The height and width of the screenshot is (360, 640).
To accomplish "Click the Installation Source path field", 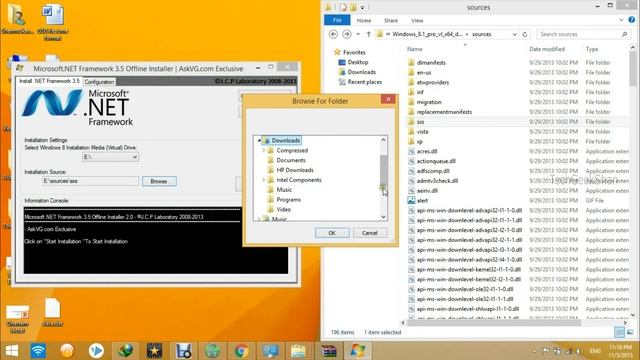I will (x=90, y=181).
